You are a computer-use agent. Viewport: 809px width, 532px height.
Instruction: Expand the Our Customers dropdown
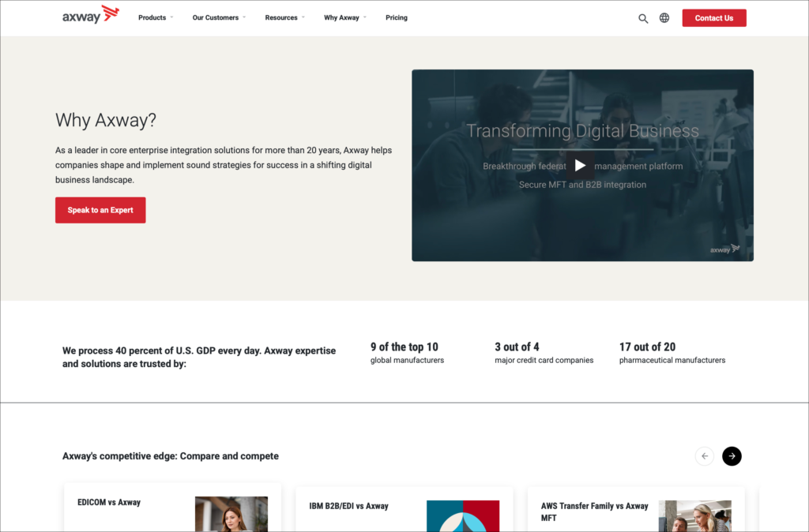pos(219,17)
